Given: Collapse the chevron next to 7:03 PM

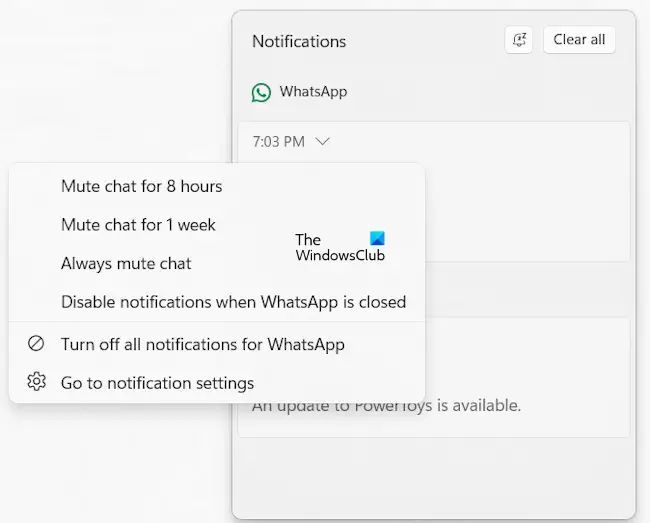Looking at the screenshot, I should pyautogui.click(x=322, y=142).
